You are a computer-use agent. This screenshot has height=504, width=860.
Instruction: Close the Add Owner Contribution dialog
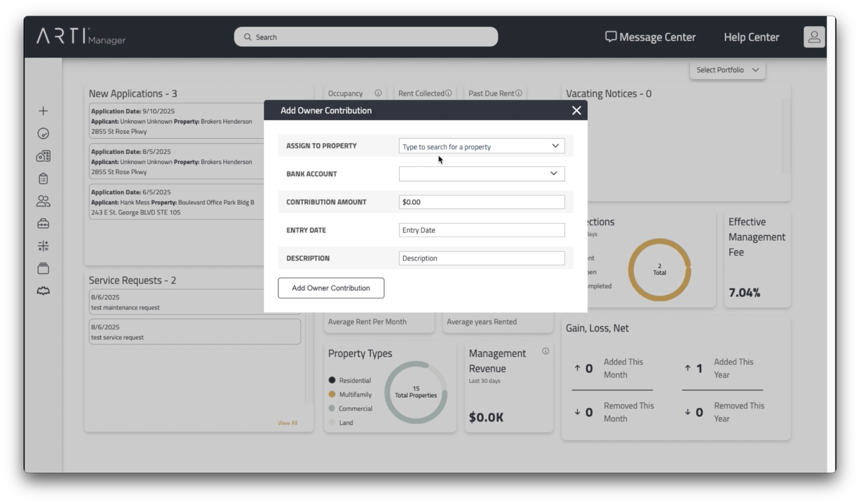point(576,111)
